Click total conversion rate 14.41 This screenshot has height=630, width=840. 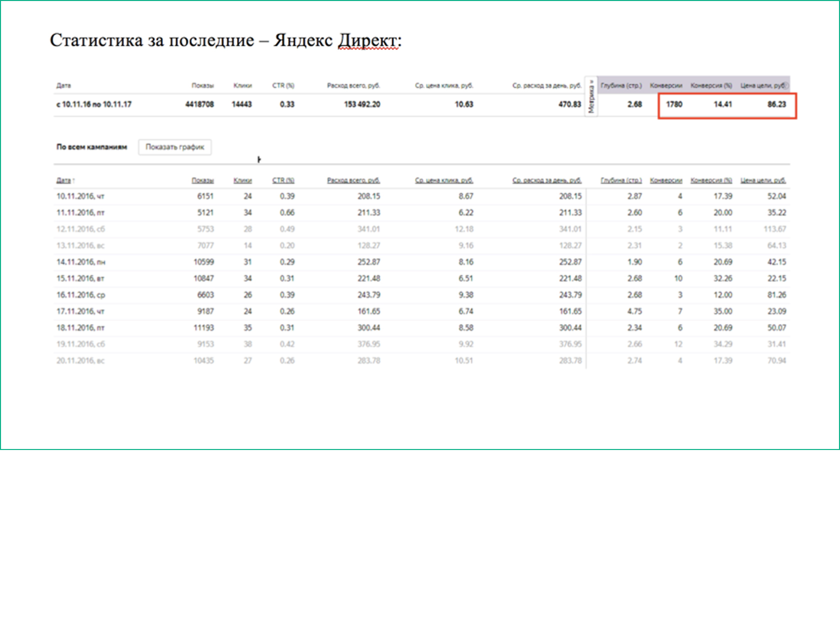pos(723,104)
